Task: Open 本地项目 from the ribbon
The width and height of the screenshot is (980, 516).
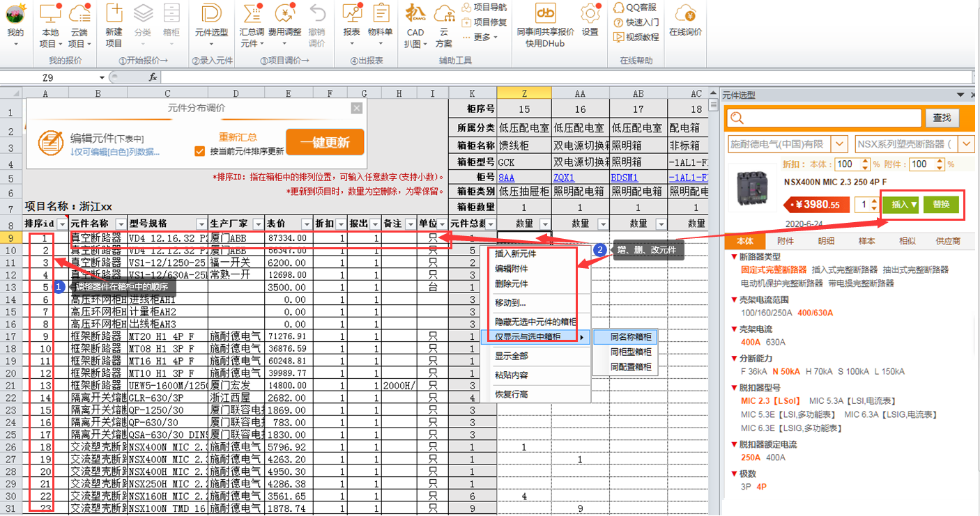Action: click(x=50, y=25)
